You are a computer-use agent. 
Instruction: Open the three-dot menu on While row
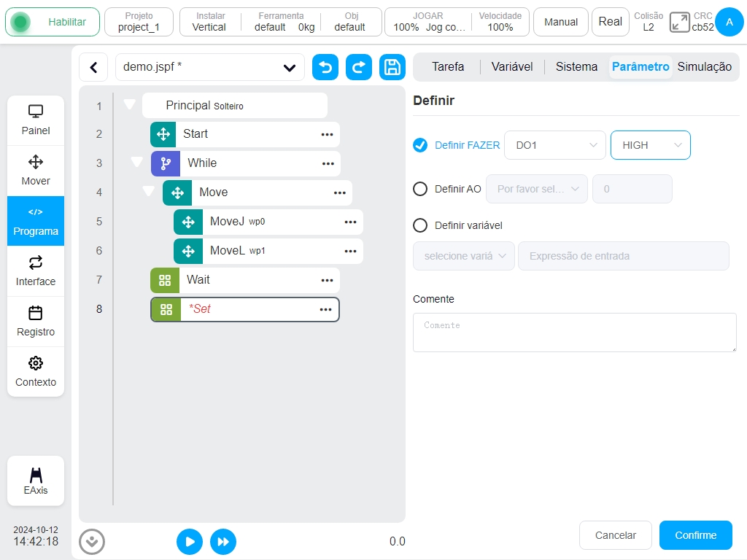click(328, 163)
